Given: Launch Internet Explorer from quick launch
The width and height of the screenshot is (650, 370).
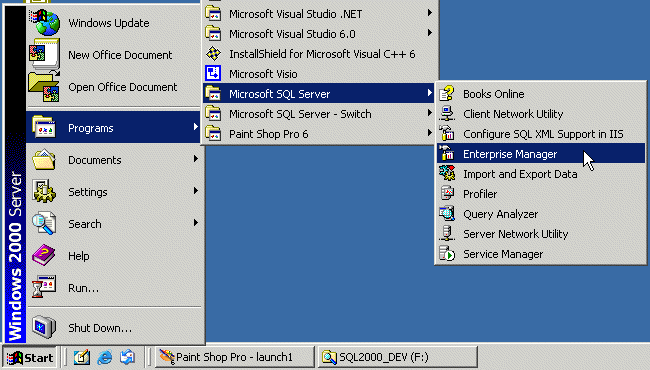Looking at the screenshot, I should pyautogui.click(x=104, y=357).
